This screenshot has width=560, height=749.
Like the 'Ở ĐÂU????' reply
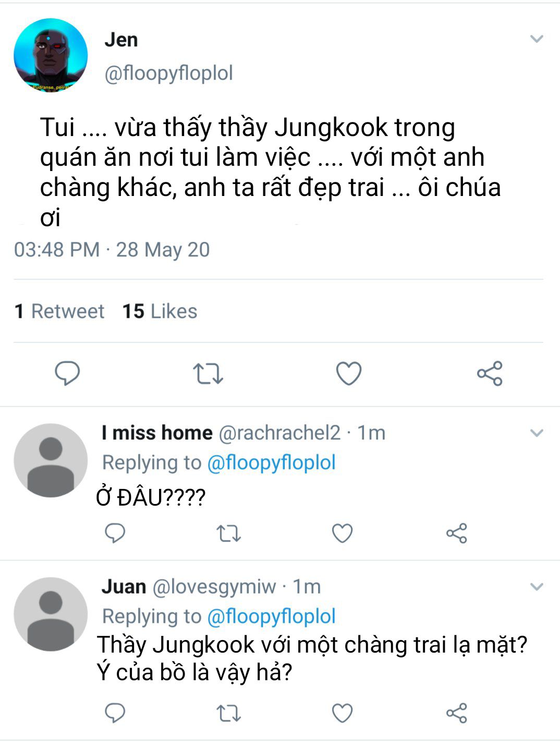[343, 533]
